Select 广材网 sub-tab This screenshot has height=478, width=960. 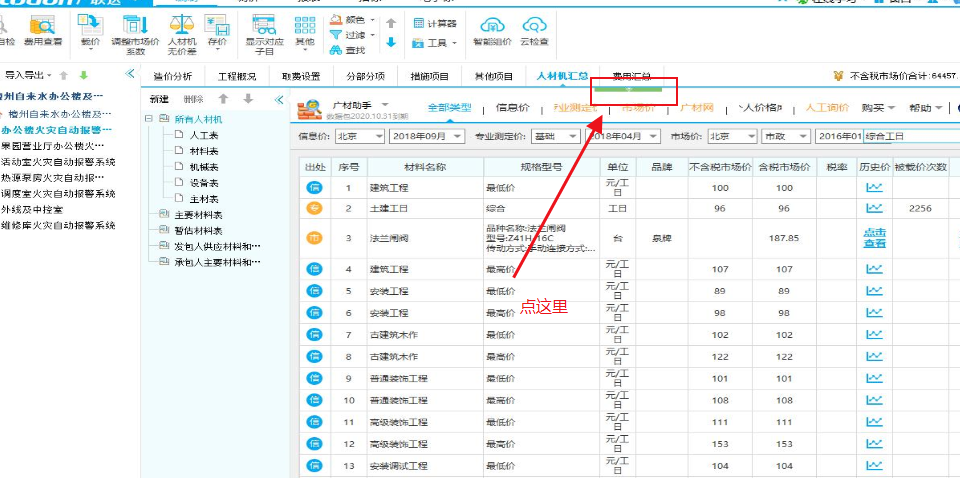click(x=697, y=108)
